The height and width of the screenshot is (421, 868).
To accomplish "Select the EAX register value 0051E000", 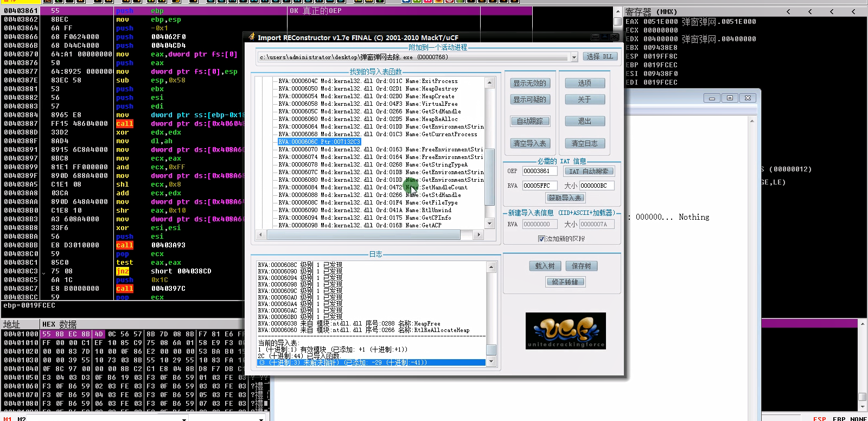I will pos(660,22).
